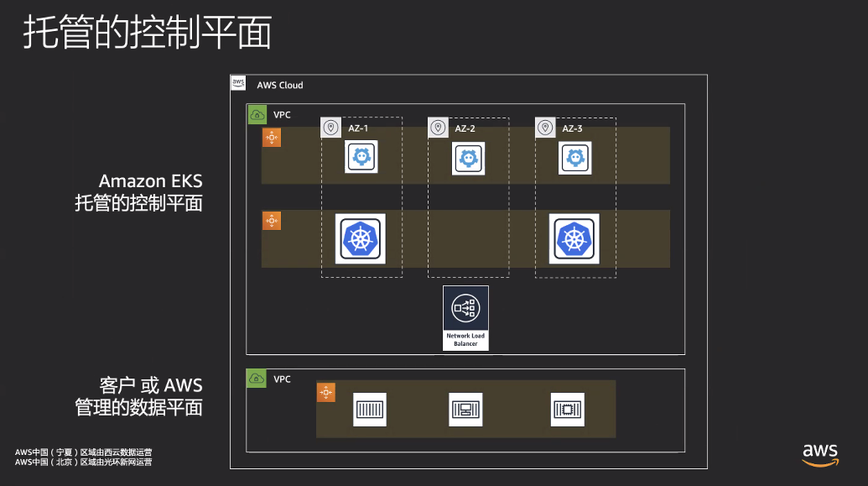Click the 'VPC' label in data plane box
The height and width of the screenshot is (486, 868).
(x=282, y=379)
